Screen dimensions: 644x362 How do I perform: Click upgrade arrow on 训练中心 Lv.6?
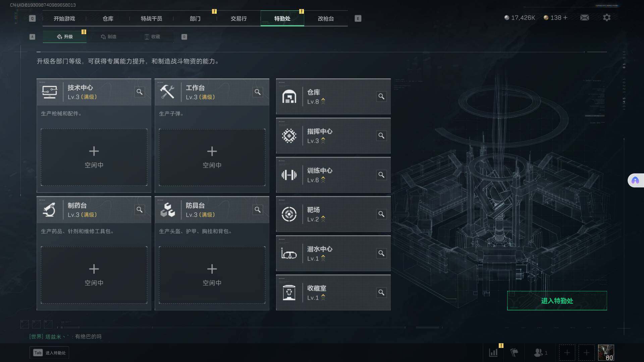point(323,180)
